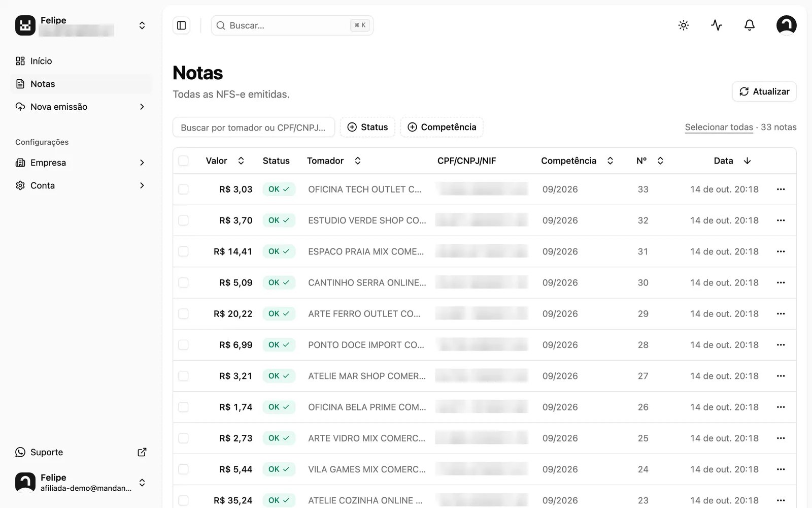Open the top-right profile avatar
Viewport: 812px width, 508px height.
pos(786,25)
